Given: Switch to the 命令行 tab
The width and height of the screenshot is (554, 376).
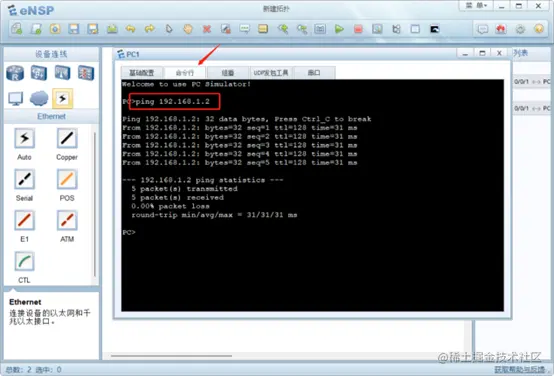Looking at the screenshot, I should click(185, 73).
